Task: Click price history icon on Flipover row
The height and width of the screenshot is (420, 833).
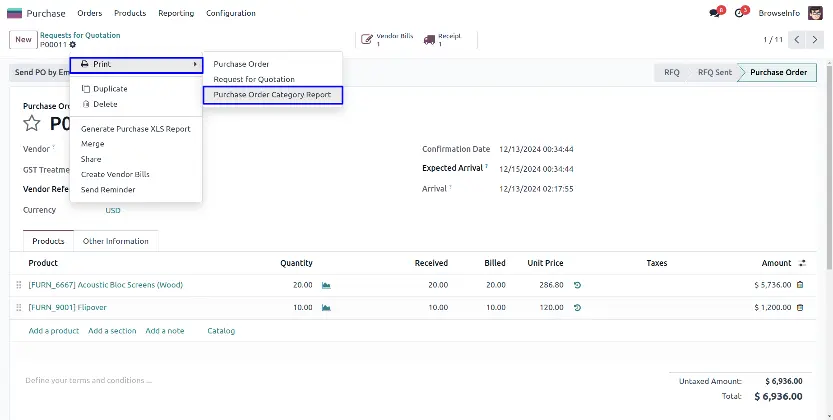Action: (577, 307)
